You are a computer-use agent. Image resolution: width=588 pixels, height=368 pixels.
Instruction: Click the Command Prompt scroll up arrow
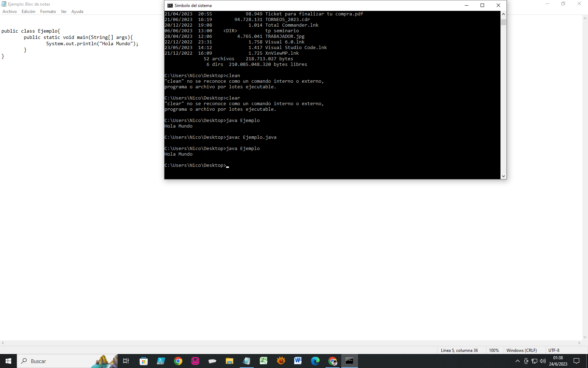tap(503, 14)
